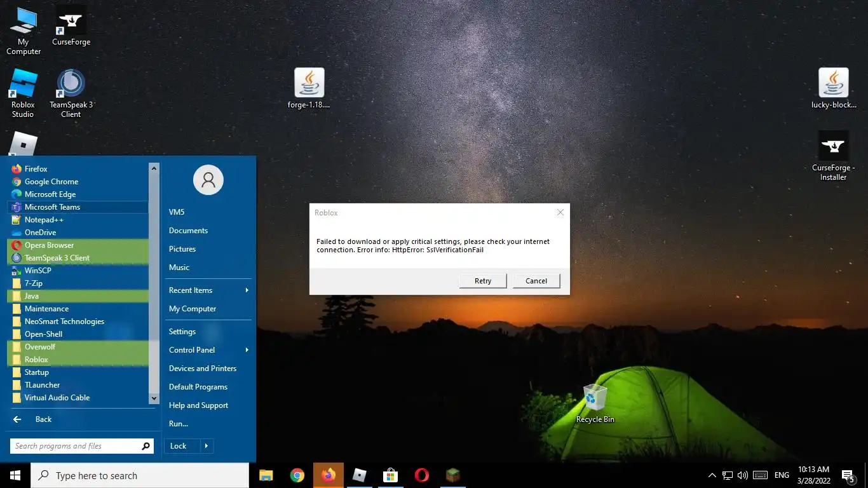Open the CurseForge - Installer desktop icon
The width and height of the screenshot is (868, 488).
[x=833, y=156]
